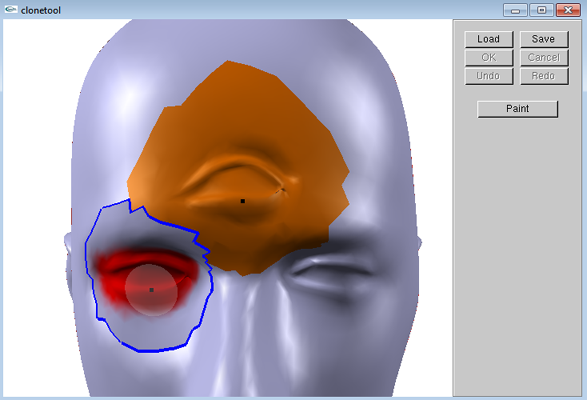Click empty gray area below Paint button
Screen dimensions: 587x400
(x=517, y=255)
